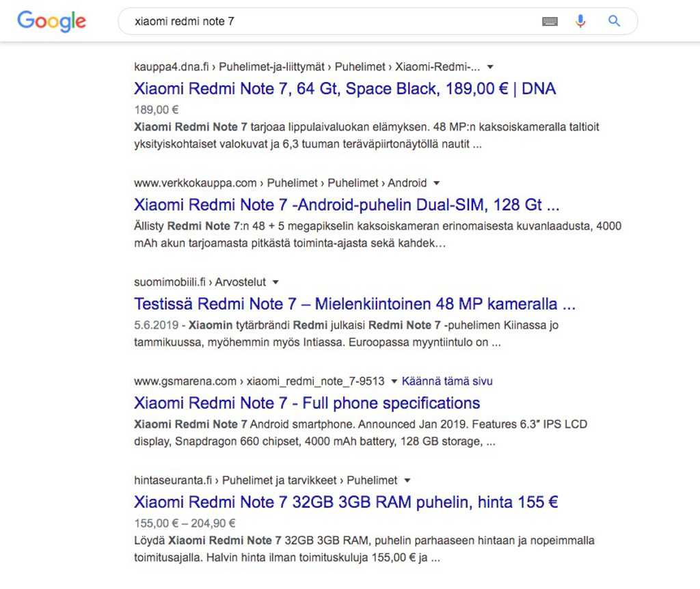700x589 pixels.
Task: Click www.gsmarena.com xiaomi_redmi_note_7-9513 URL
Action: pyautogui.click(x=259, y=381)
